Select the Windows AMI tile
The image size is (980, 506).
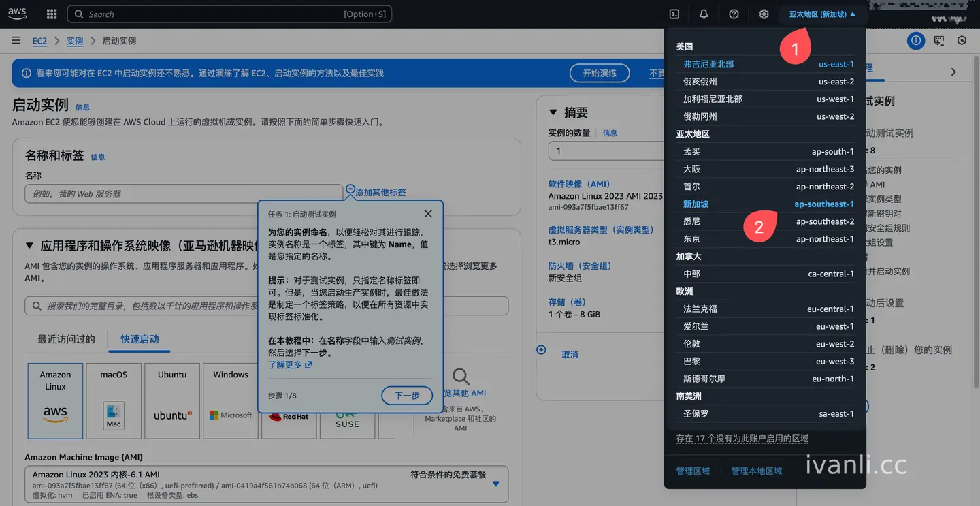coord(231,400)
